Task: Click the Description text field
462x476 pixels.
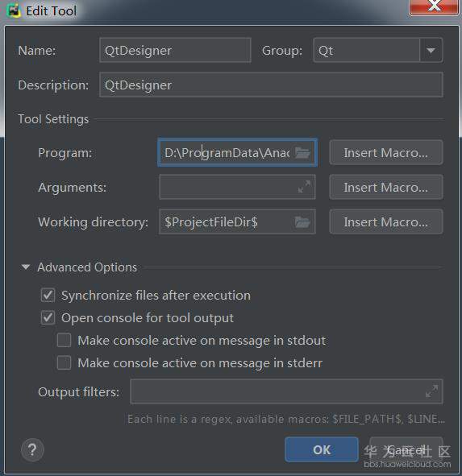Action: [x=271, y=85]
